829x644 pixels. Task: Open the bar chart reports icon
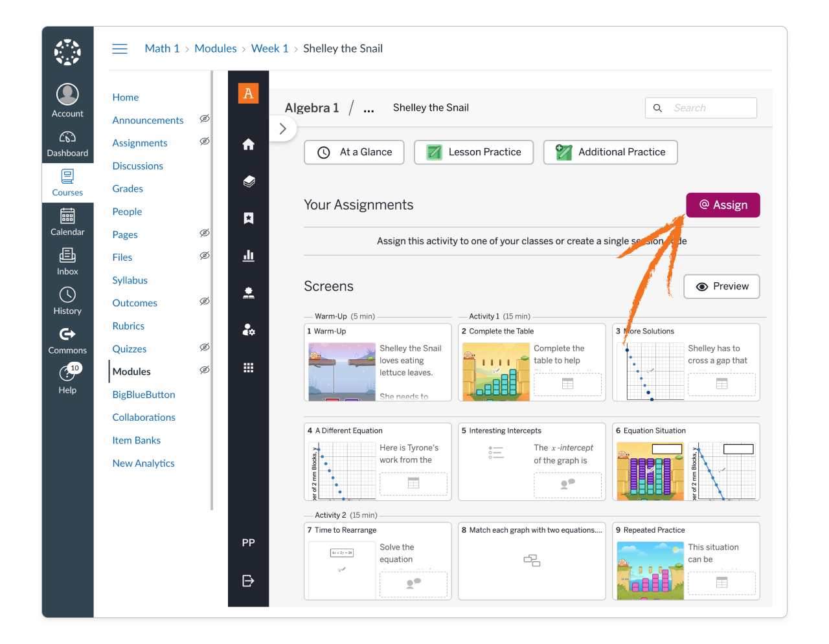point(248,255)
